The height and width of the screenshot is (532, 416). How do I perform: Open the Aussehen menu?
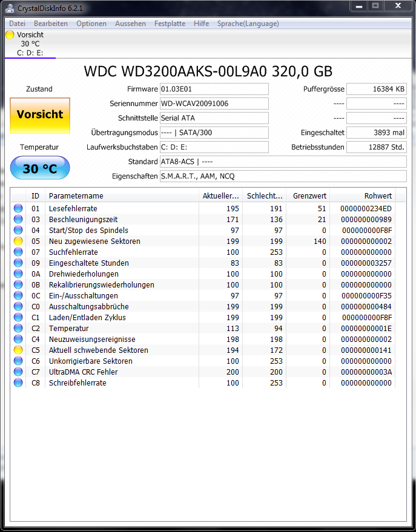tap(130, 24)
